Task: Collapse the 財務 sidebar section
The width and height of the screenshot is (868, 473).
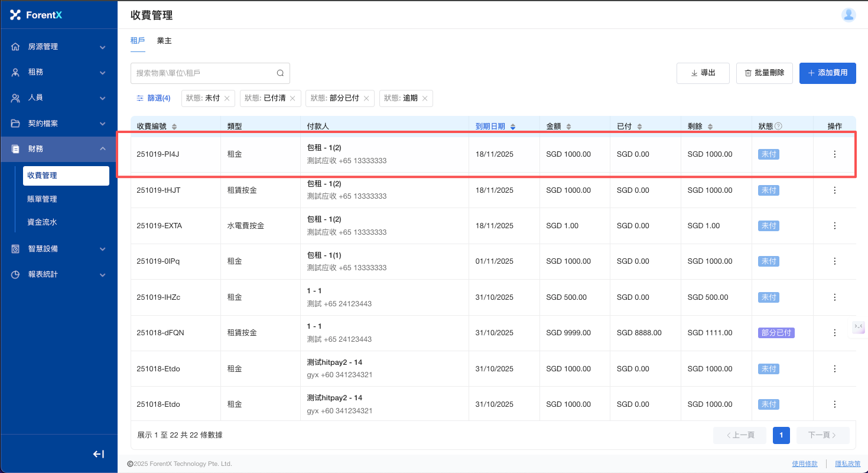Action: pyautogui.click(x=58, y=149)
